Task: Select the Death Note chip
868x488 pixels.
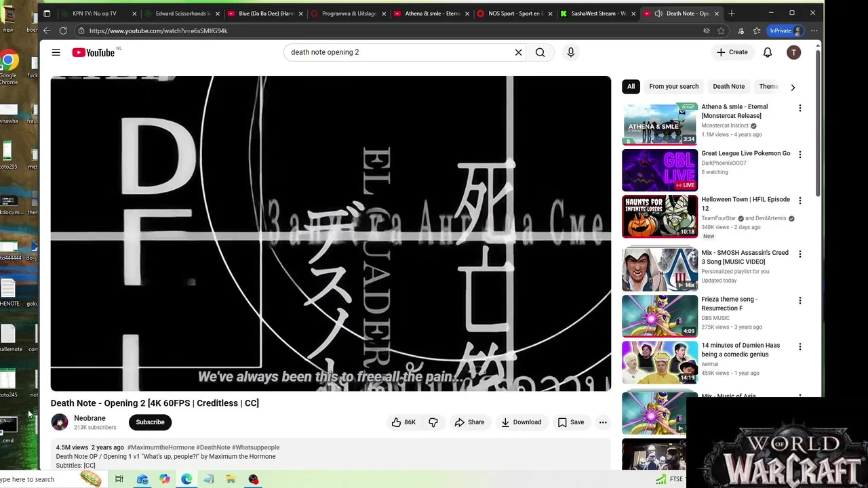Action: click(728, 86)
